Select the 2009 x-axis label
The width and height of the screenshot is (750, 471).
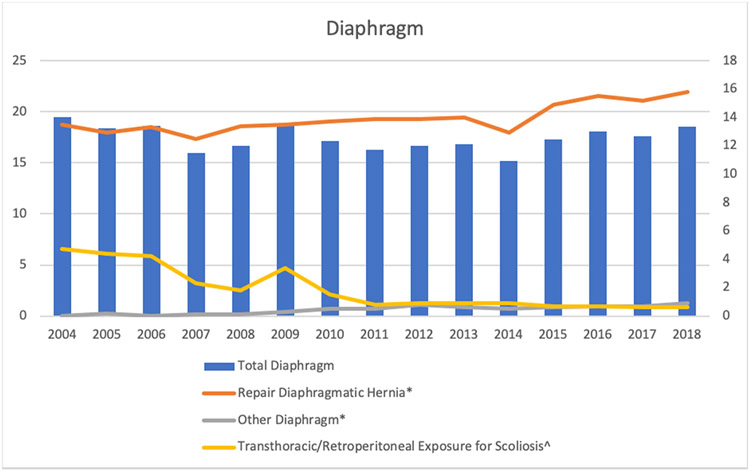click(x=285, y=334)
